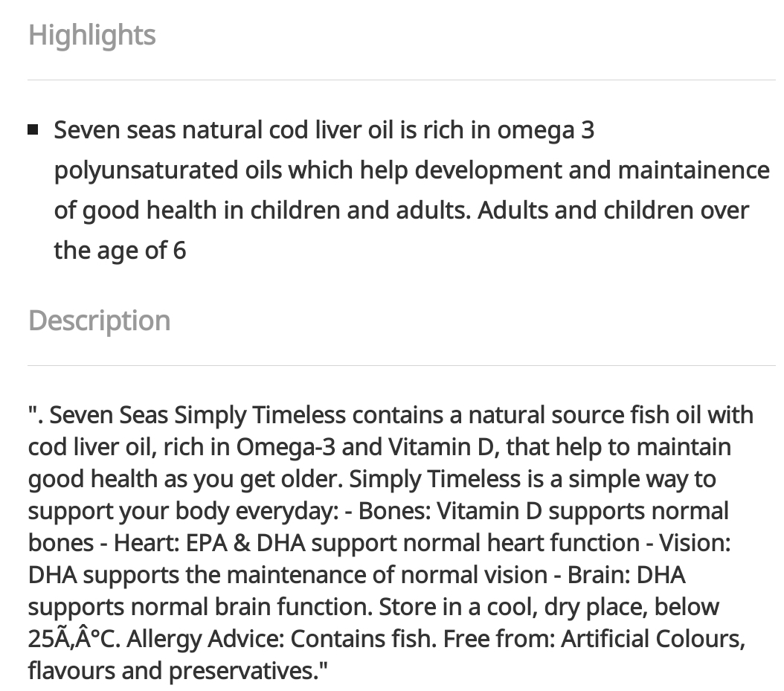Screen dimensions: 784x691
Task: Click the Description section heading
Action: [100, 321]
